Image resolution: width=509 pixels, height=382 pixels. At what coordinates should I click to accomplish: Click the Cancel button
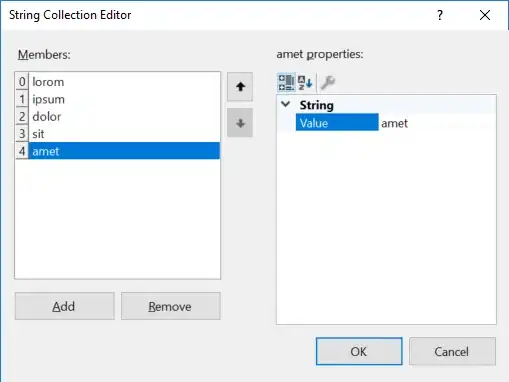tap(452, 351)
